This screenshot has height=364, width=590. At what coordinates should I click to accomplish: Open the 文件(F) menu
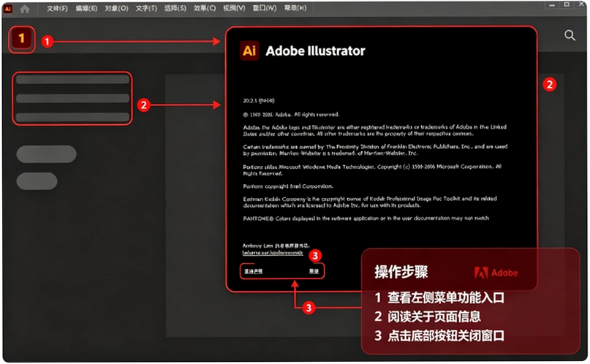pyautogui.click(x=57, y=8)
